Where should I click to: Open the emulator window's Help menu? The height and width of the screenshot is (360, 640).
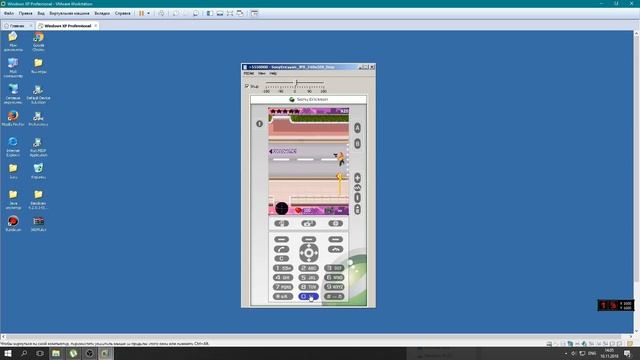tap(273, 73)
